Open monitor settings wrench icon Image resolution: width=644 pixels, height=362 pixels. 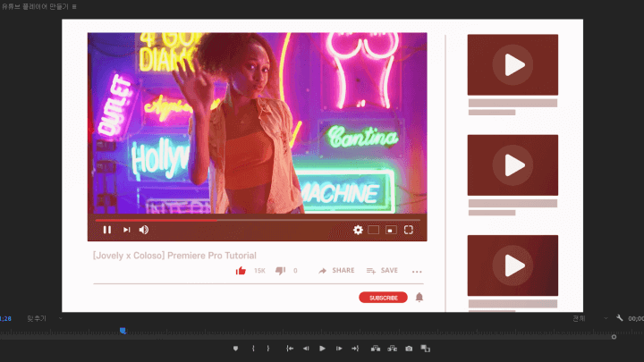tap(620, 318)
